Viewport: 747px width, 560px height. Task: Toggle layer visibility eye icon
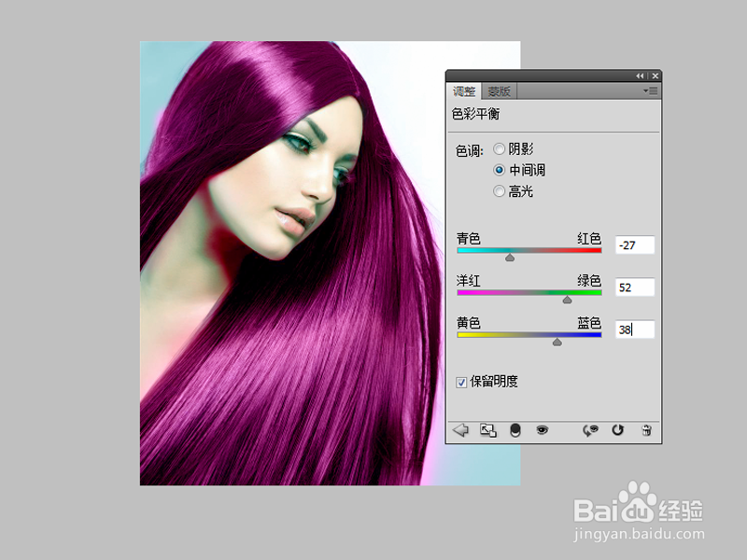coord(543,430)
